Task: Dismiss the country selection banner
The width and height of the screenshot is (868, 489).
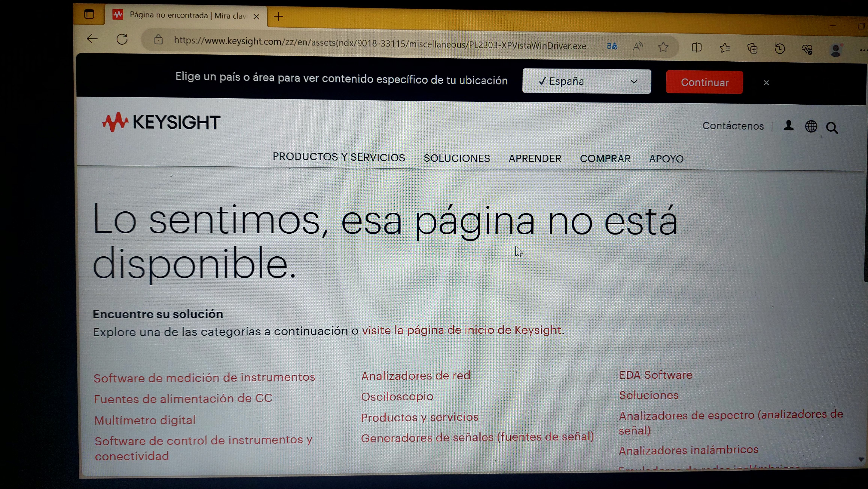Action: point(766,83)
